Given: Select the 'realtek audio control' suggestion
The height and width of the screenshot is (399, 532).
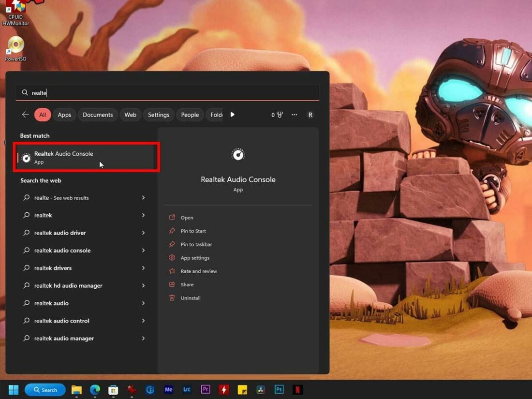Looking at the screenshot, I should [x=85, y=321].
